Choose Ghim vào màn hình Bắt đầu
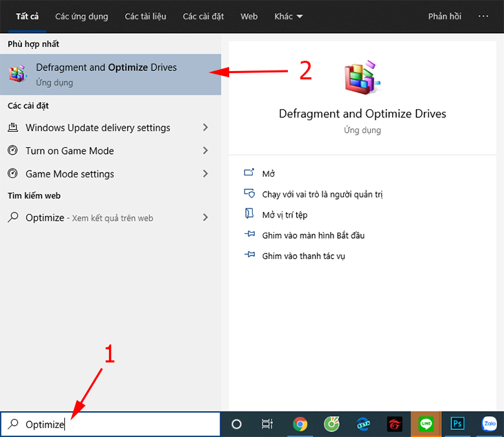Screen dimensions: 504x437 pyautogui.click(x=313, y=235)
